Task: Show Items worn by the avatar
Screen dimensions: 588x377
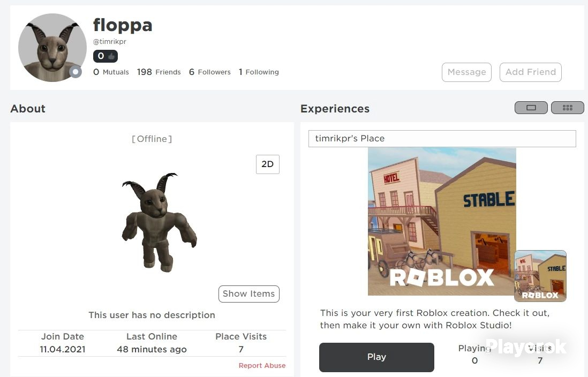Action: click(248, 293)
